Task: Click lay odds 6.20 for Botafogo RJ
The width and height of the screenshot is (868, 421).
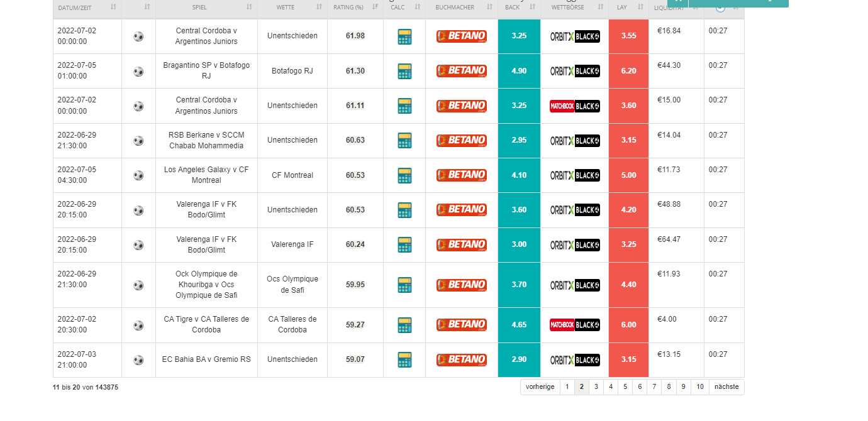Action: click(x=628, y=71)
